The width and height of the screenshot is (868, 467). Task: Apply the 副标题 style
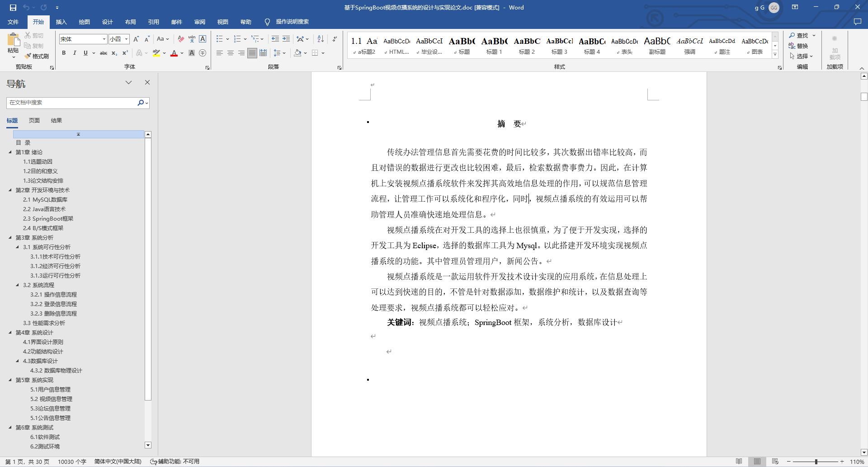[x=657, y=45]
